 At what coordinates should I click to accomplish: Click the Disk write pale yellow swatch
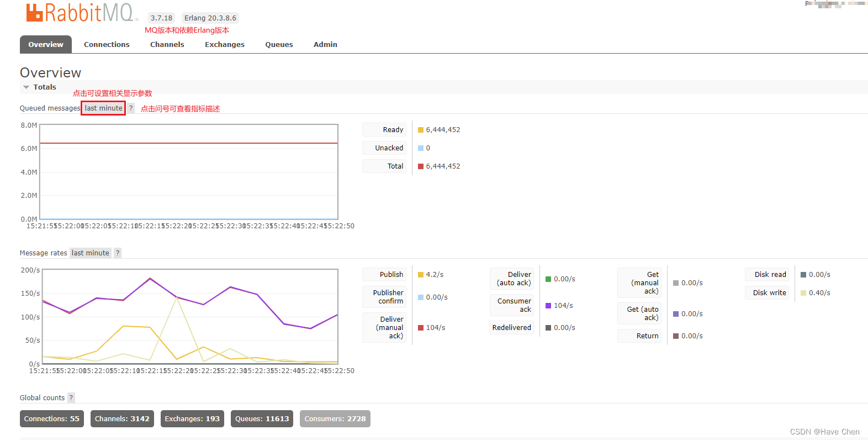pyautogui.click(x=803, y=293)
